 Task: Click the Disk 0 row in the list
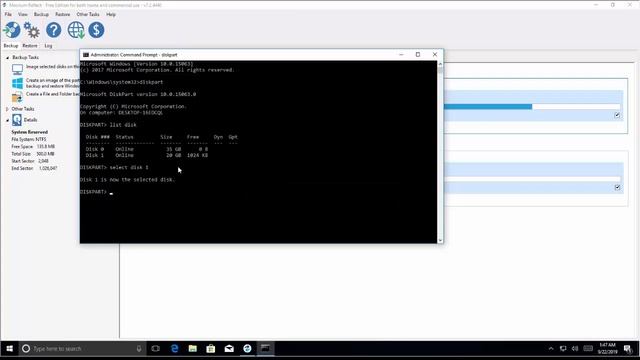147,149
